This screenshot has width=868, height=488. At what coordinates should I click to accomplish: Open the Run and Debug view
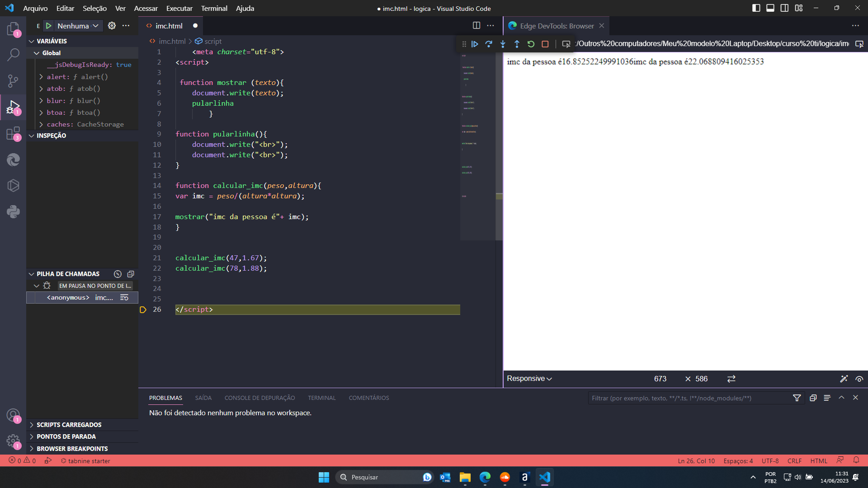pyautogui.click(x=13, y=108)
